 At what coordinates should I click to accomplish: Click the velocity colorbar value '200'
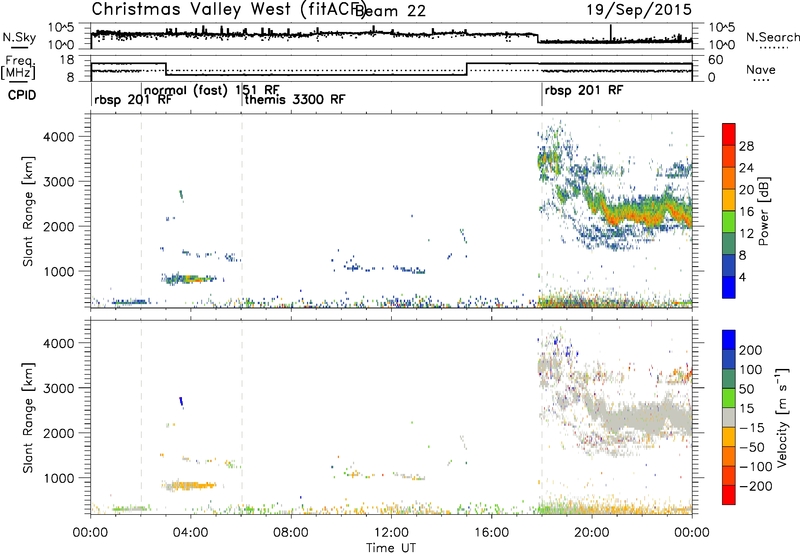(x=751, y=350)
